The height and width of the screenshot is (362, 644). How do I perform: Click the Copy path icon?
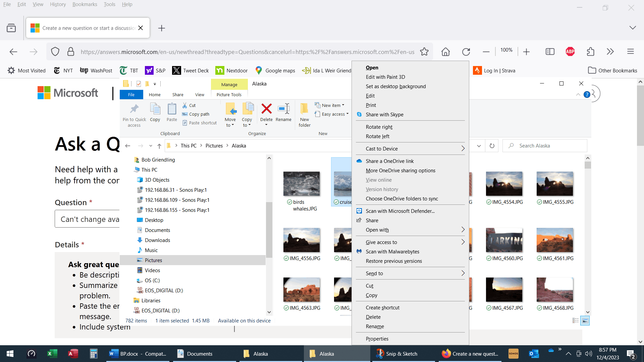coord(185,114)
